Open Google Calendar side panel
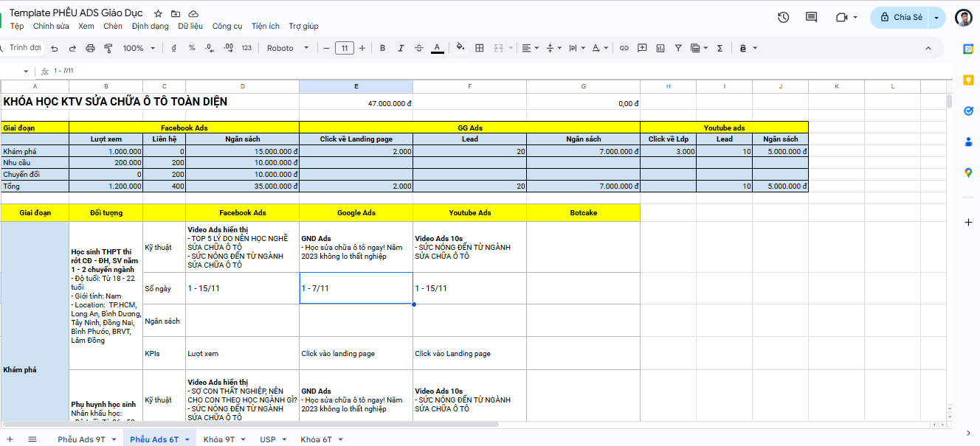This screenshot has width=980, height=446. pos(968,49)
